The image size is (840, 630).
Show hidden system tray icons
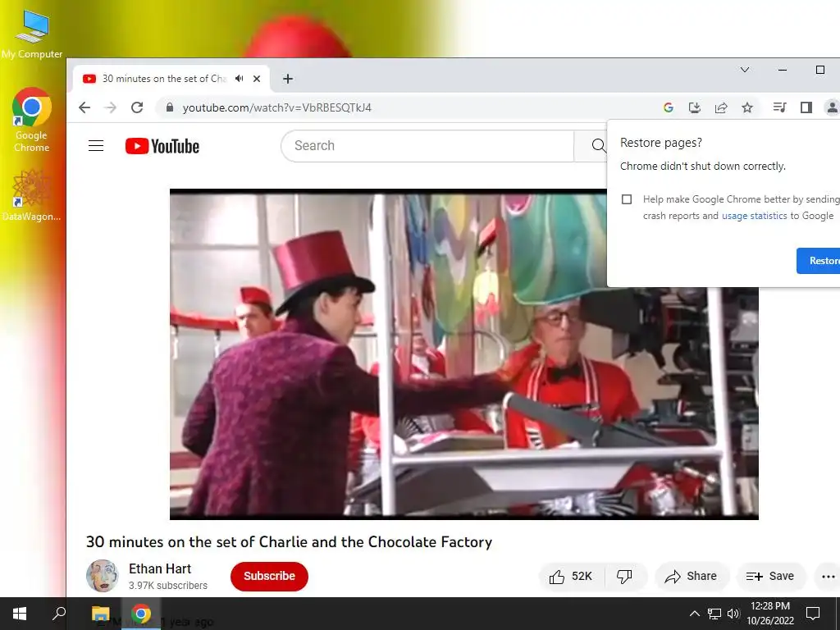(694, 614)
